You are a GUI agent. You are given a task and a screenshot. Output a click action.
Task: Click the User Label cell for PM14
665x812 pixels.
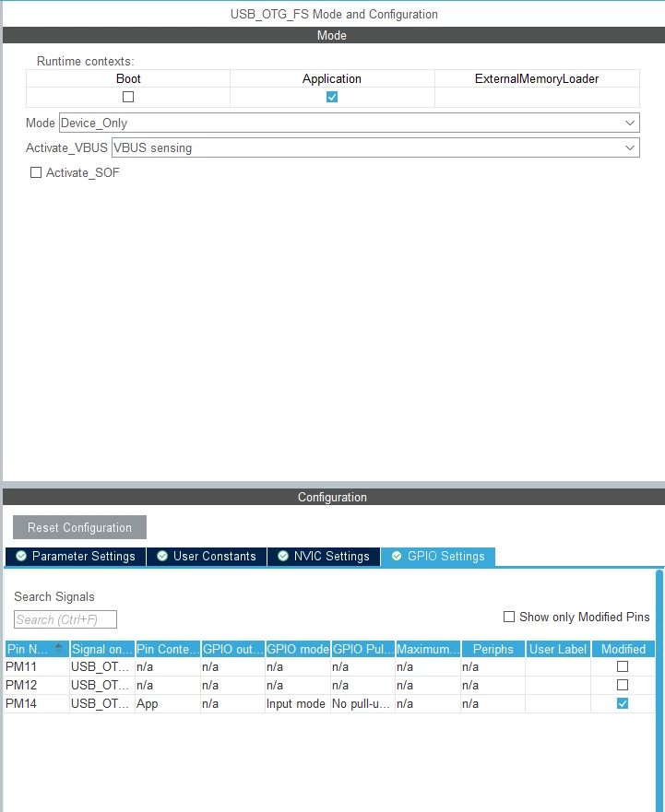coord(558,704)
